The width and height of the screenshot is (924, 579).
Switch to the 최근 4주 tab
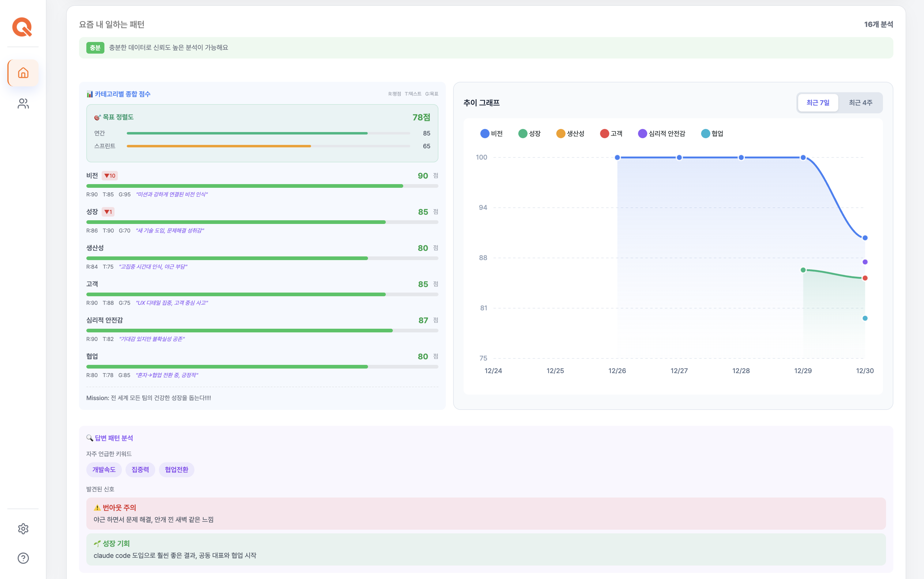point(861,103)
